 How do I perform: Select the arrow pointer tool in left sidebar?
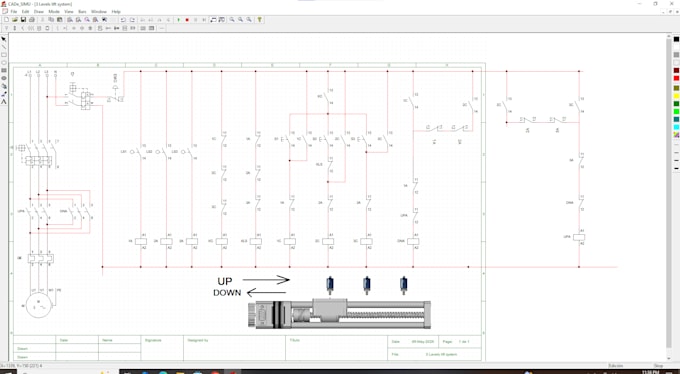(x=4, y=39)
